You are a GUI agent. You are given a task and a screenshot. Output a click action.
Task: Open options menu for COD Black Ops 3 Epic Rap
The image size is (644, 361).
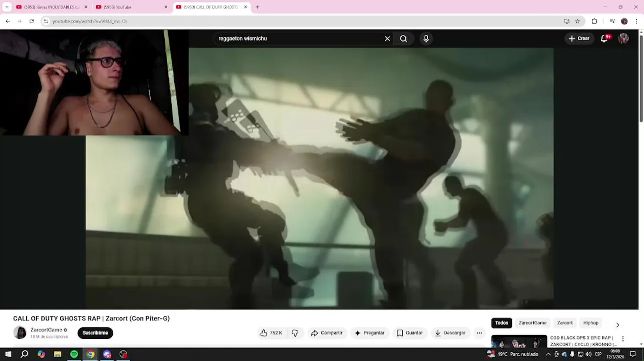623,339
